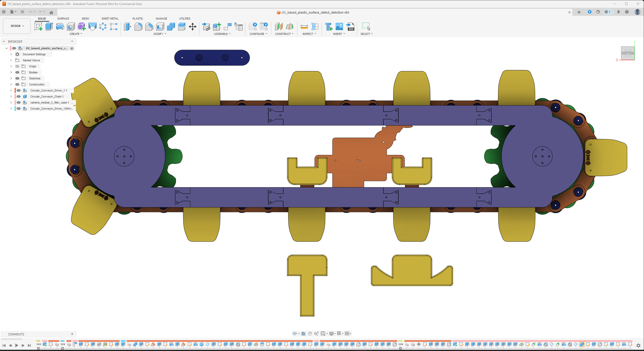The width and height of the screenshot is (644, 351).
Task: Hide camera_module_3_filter_case:1 component
Action: 19,102
